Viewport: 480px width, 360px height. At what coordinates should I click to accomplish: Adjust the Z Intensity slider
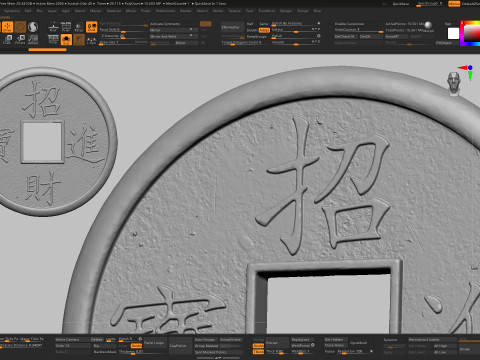point(123,36)
